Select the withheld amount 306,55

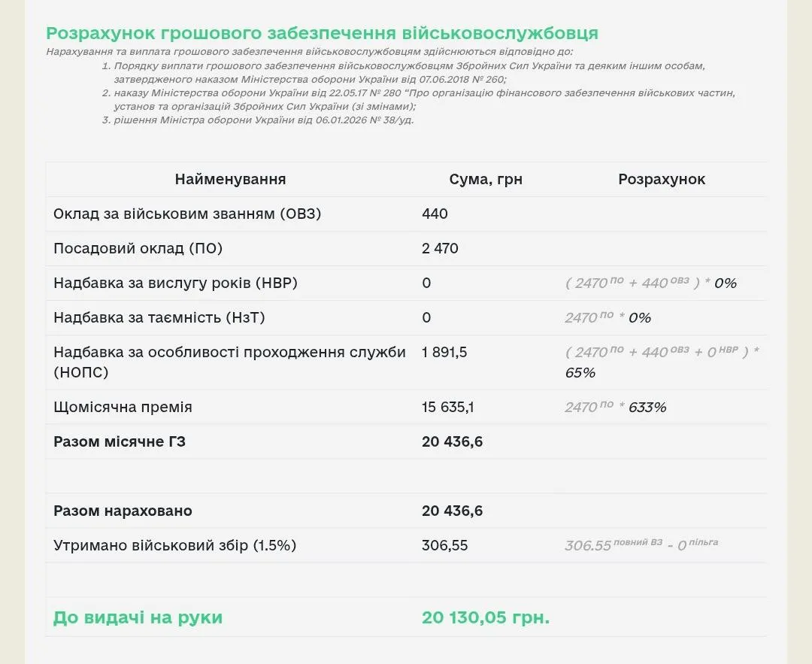[x=445, y=545]
